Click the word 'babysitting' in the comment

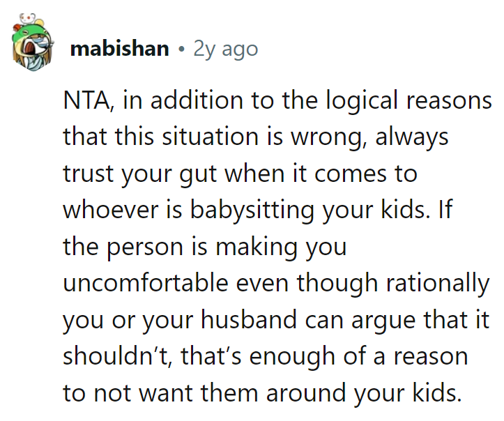tap(252, 210)
